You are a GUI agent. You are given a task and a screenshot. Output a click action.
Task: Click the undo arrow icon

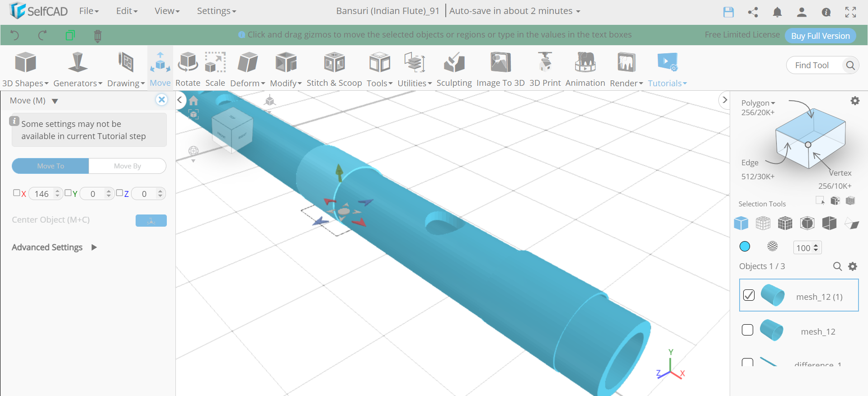(14, 35)
